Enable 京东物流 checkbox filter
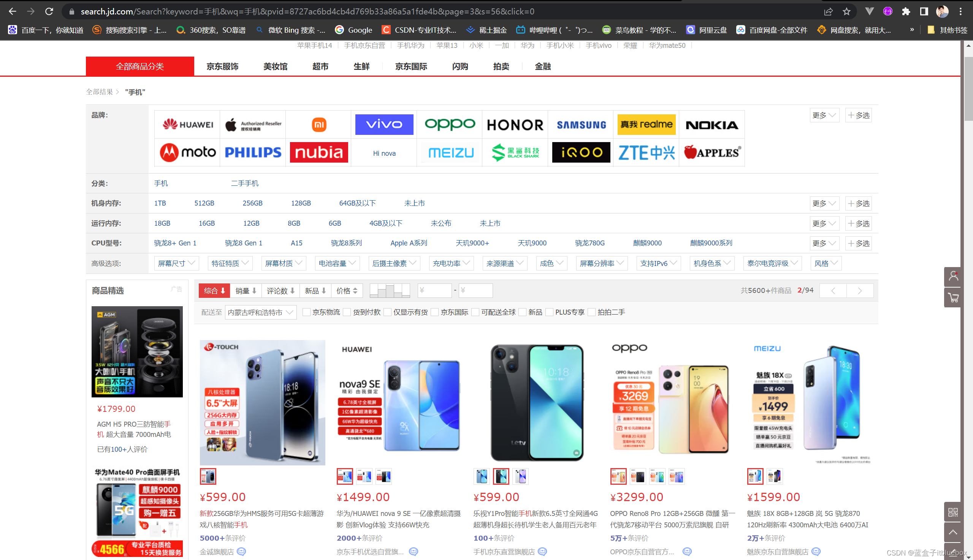The width and height of the screenshot is (973, 560). point(307,312)
